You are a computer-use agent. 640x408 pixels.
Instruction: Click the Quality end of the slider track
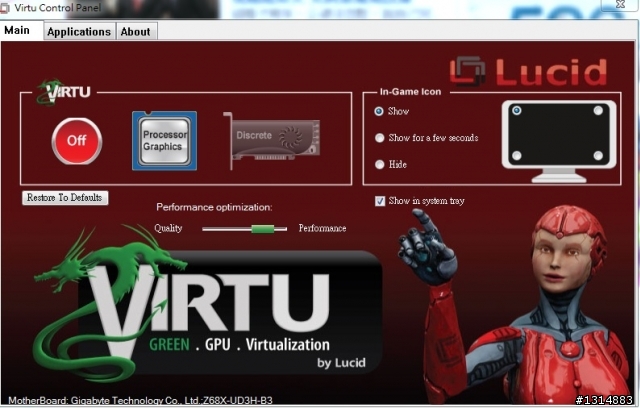click(204, 229)
